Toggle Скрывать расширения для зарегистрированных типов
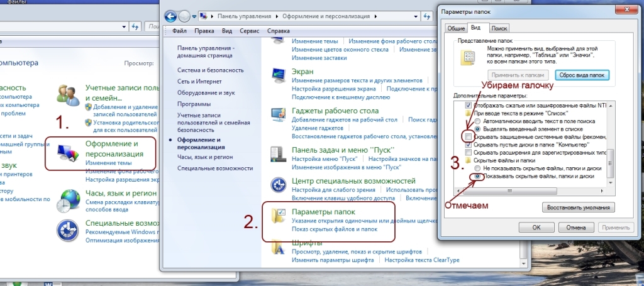The width and height of the screenshot is (644, 286). 467,153
